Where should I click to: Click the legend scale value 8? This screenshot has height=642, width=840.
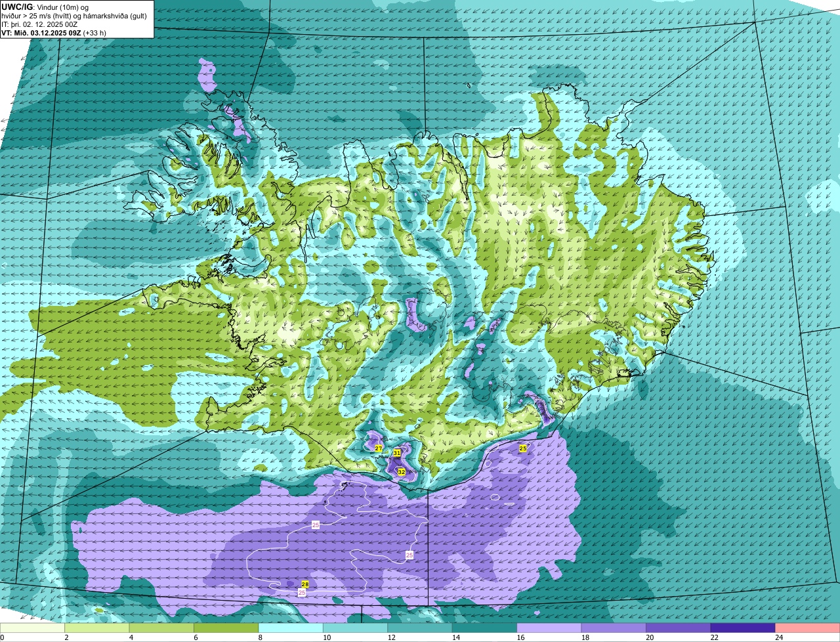pos(259,637)
